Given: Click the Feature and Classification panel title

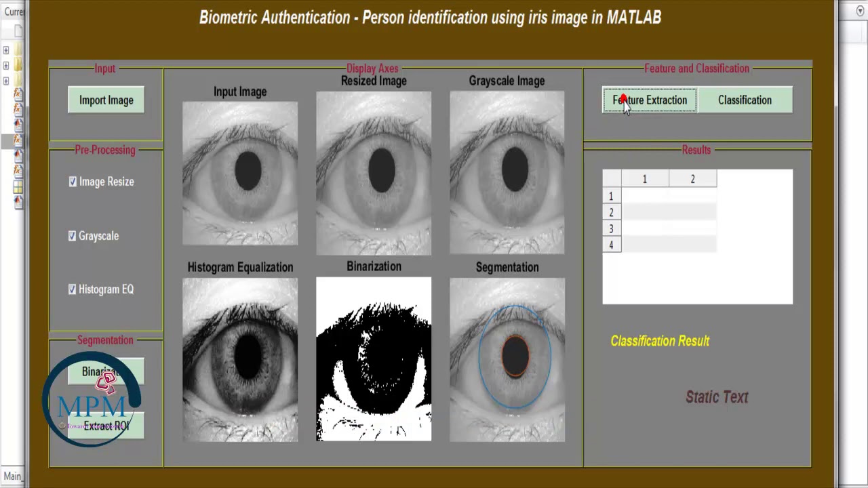Looking at the screenshot, I should [x=696, y=68].
